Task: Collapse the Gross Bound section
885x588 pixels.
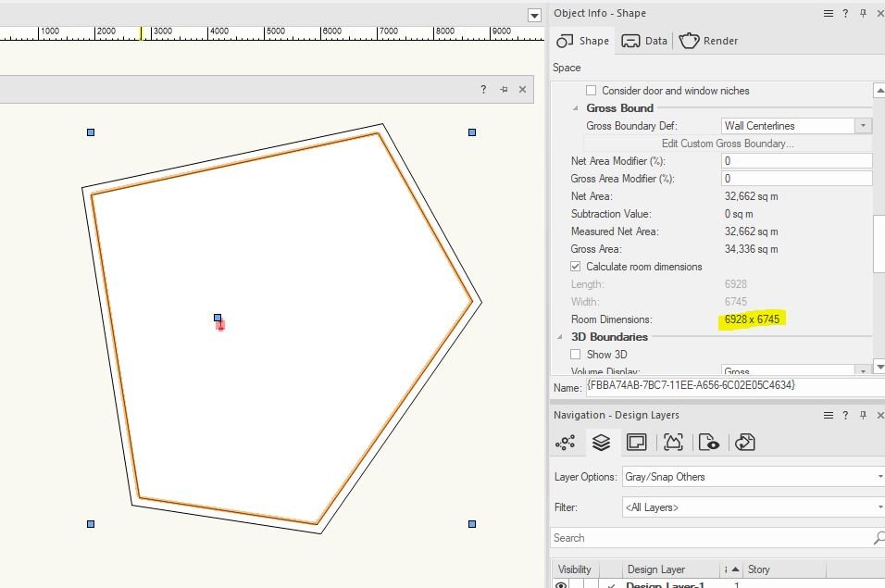Action: click(576, 108)
